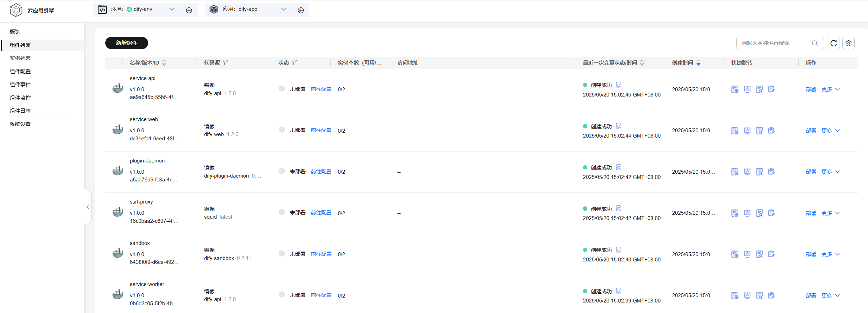Click the info icon beside service-api 未部署
Screen dimensions: 868x313
tap(282, 88)
